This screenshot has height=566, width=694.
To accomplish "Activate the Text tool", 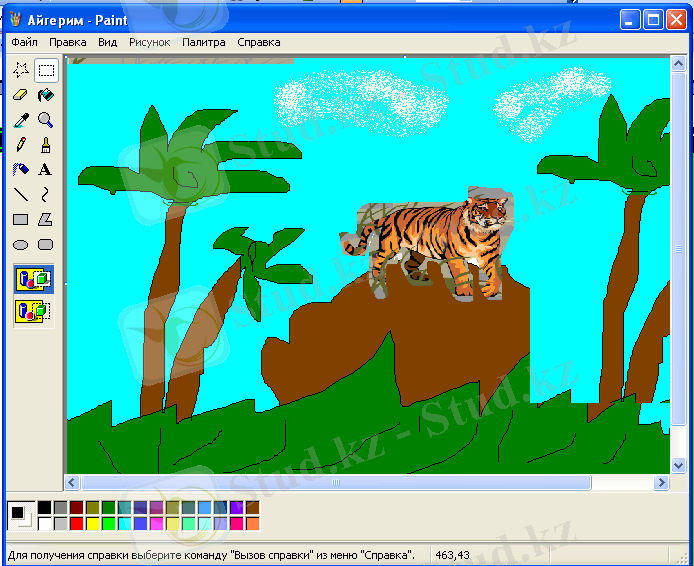I will pyautogui.click(x=46, y=170).
